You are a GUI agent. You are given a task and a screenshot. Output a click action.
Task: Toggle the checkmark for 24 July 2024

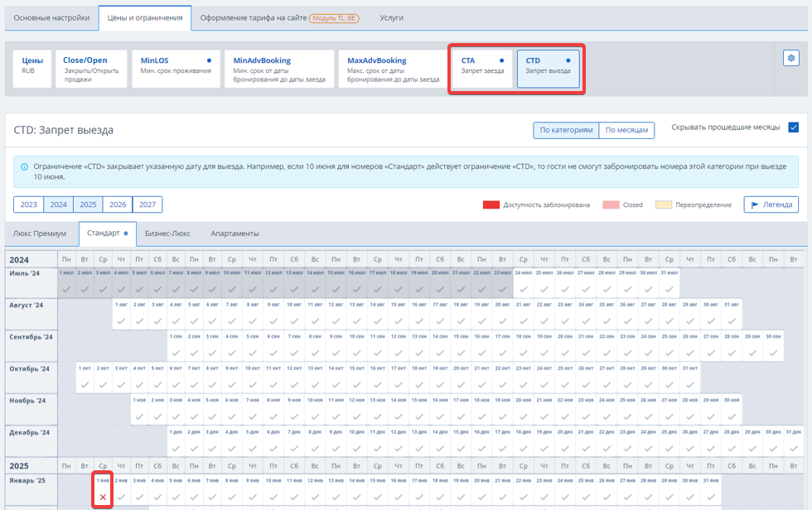pyautogui.click(x=524, y=289)
